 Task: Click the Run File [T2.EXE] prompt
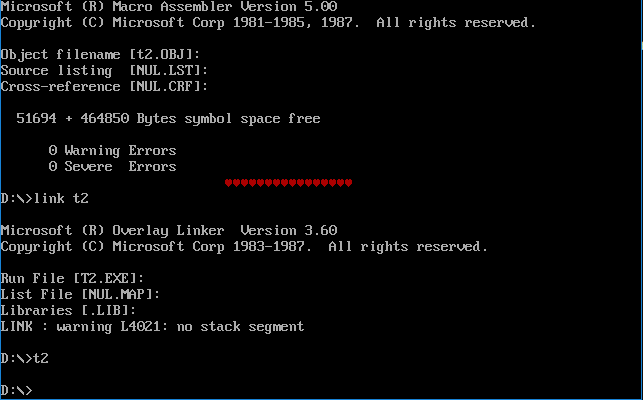pos(72,278)
